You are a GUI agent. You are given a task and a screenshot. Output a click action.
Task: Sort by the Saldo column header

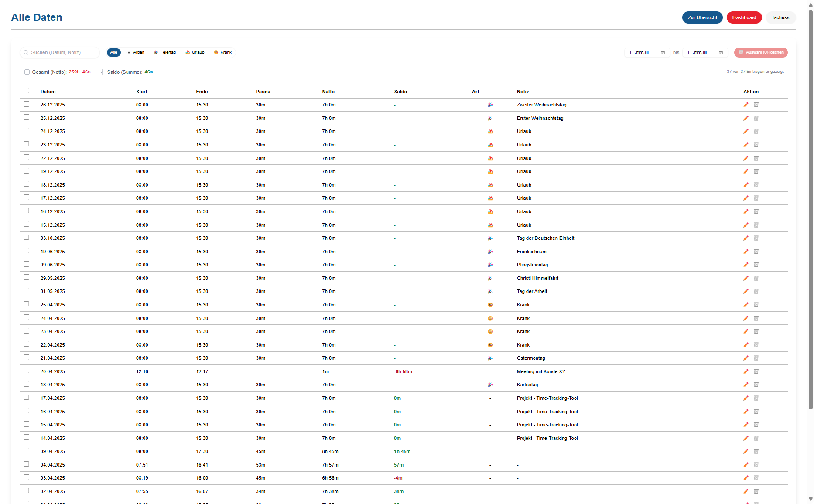[x=400, y=92]
